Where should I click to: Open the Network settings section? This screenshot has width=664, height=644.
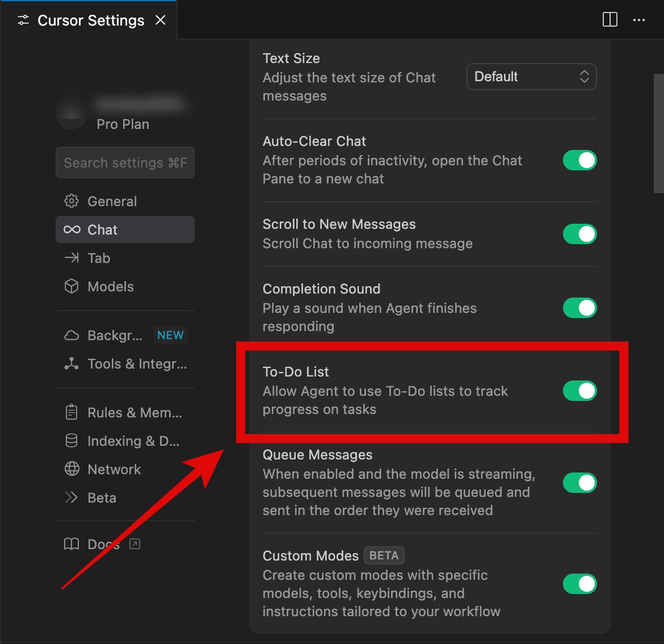(125, 469)
